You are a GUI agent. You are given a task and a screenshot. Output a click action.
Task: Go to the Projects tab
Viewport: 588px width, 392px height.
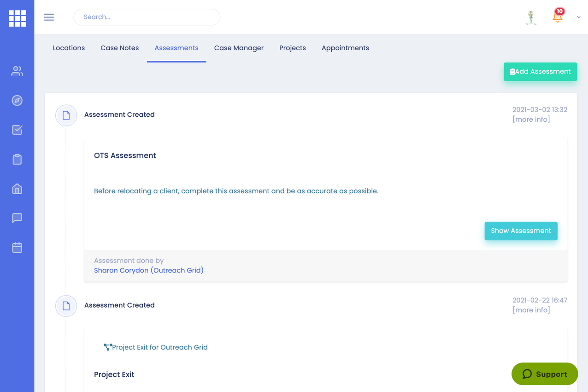pos(293,48)
